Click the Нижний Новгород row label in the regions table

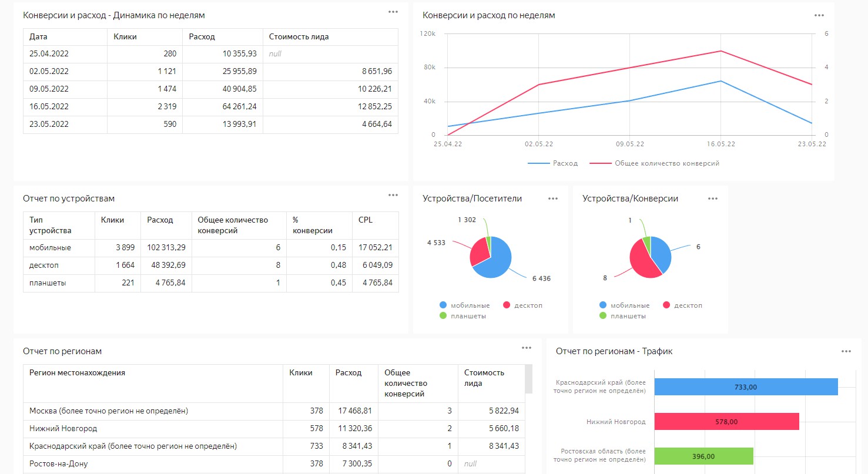pos(153,429)
